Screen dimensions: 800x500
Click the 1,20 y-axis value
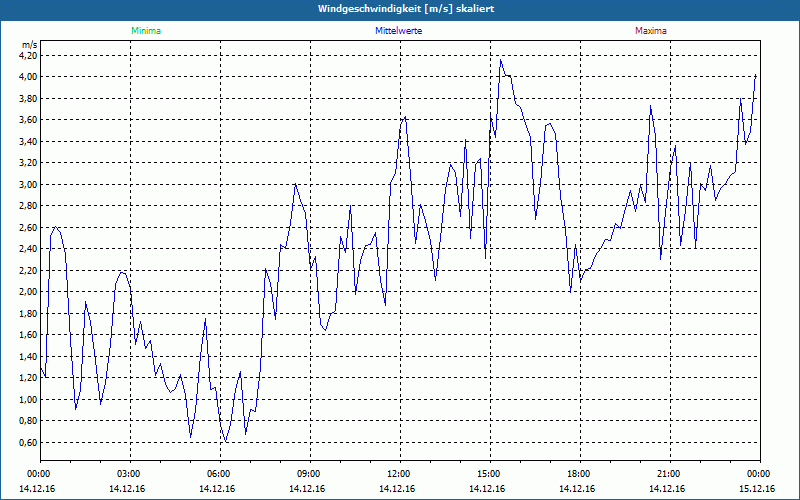30,378
